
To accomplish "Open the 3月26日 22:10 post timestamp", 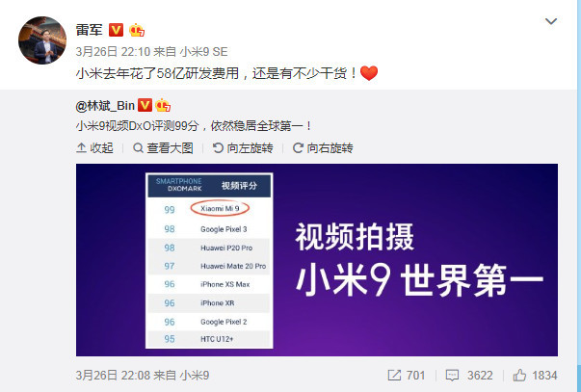I will click(113, 51).
